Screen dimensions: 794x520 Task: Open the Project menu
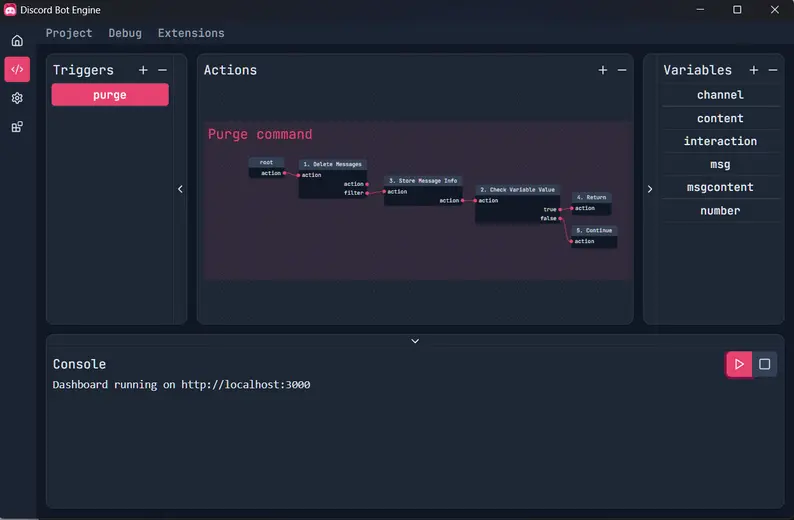coord(69,33)
